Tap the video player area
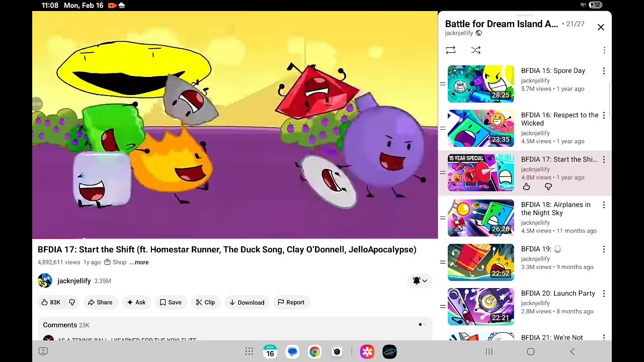Viewport: 644px width, 362px height. 235,125
